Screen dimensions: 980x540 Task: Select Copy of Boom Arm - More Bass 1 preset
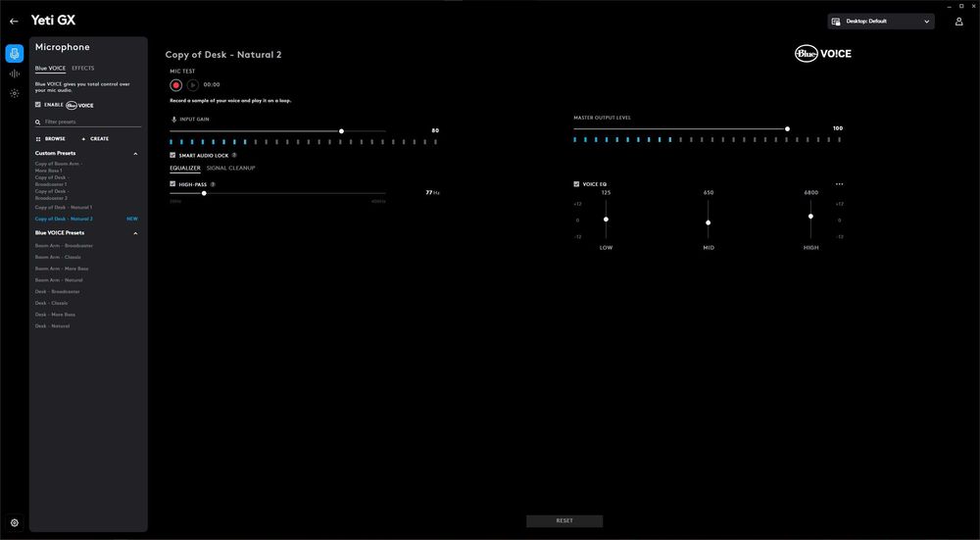pos(59,167)
